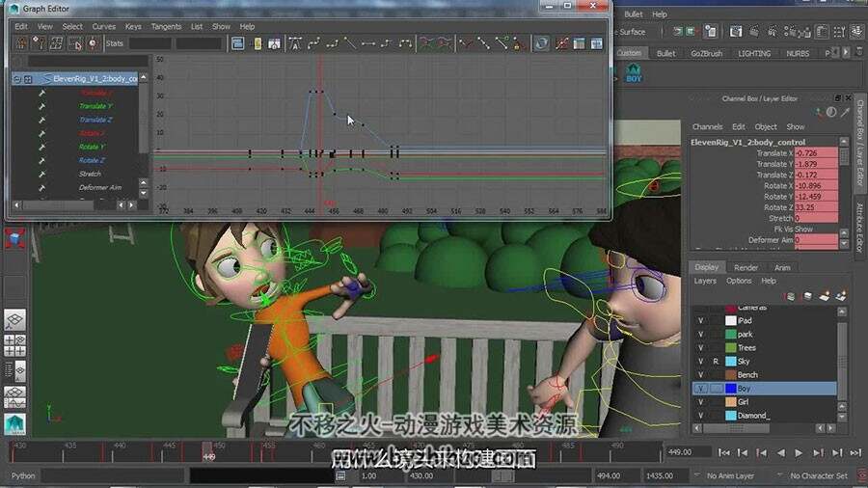Viewport: 868px width, 488px height.
Task: Click the Swap Buffer Curves icon
Action: click(x=445, y=43)
